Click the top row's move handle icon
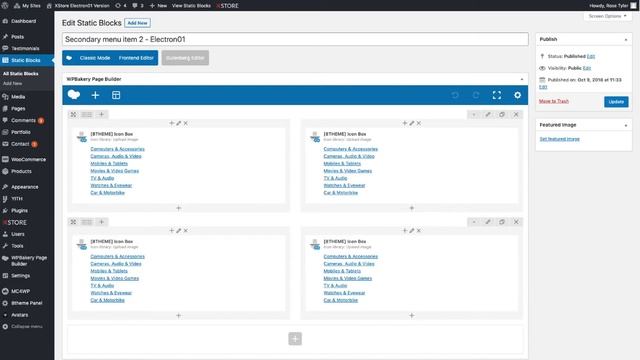The image size is (640, 360). [73, 115]
